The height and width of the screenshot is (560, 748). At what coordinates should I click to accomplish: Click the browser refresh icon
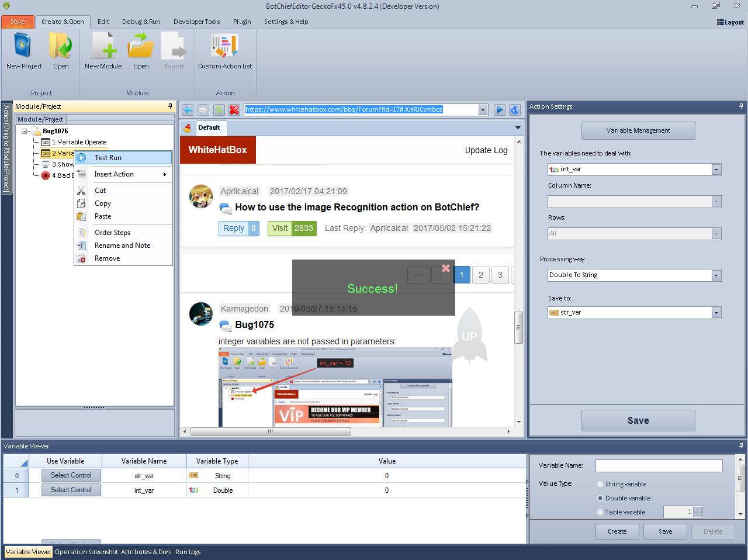219,110
